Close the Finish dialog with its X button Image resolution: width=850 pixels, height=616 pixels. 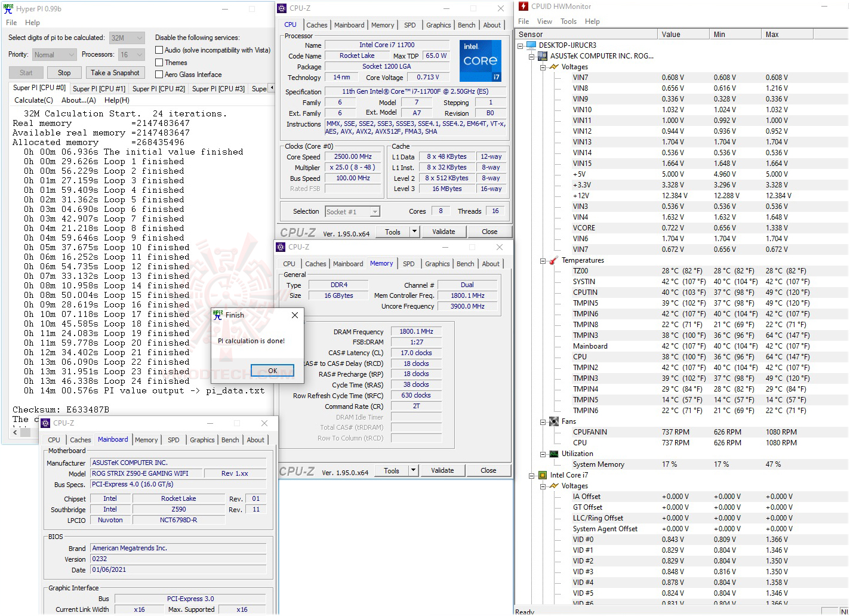295,315
